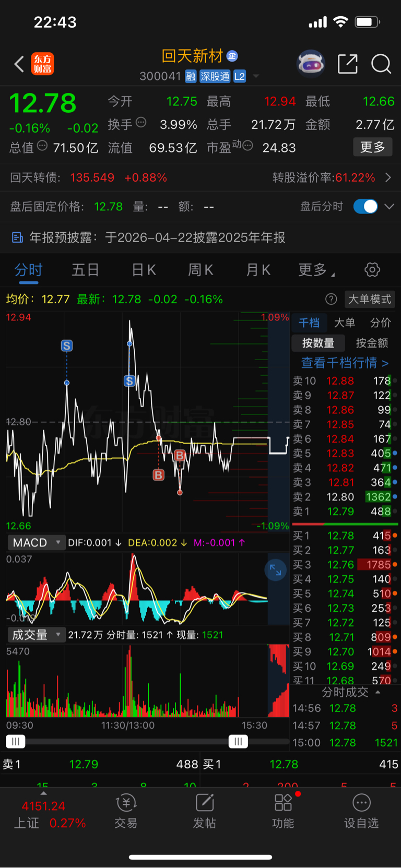The width and height of the screenshot is (401, 868).
Task: Tap the upper S sell marker on chart
Action: [66, 346]
